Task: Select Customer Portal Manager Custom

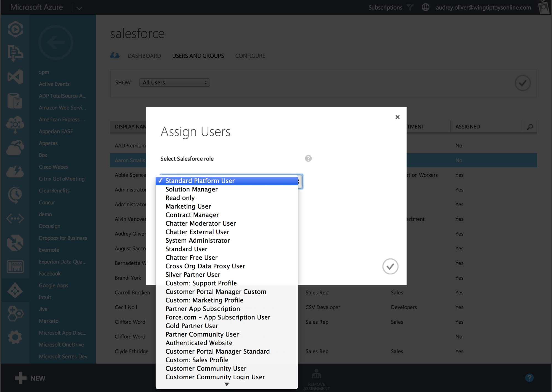Action: (x=227, y=292)
